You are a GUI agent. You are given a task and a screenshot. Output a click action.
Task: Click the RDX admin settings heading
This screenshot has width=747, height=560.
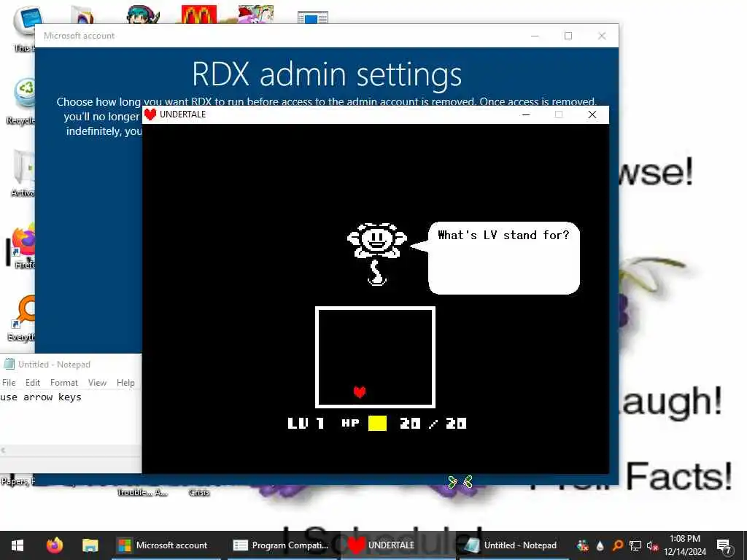pyautogui.click(x=327, y=74)
